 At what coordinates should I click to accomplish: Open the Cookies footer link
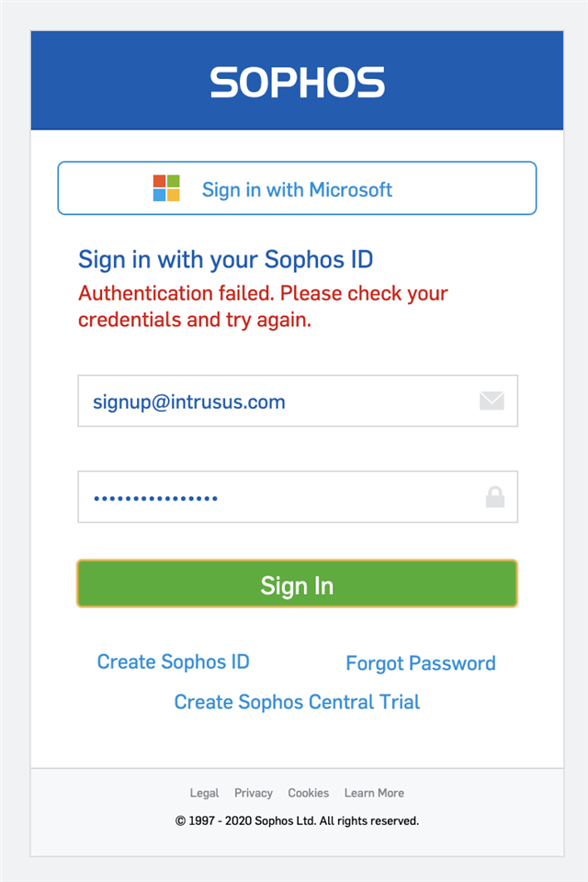pos(309,793)
